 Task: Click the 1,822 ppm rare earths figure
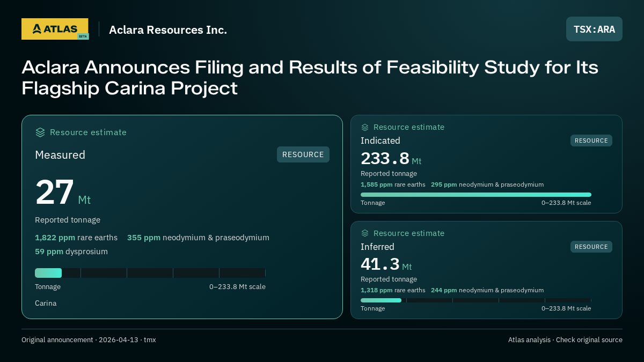click(x=76, y=238)
